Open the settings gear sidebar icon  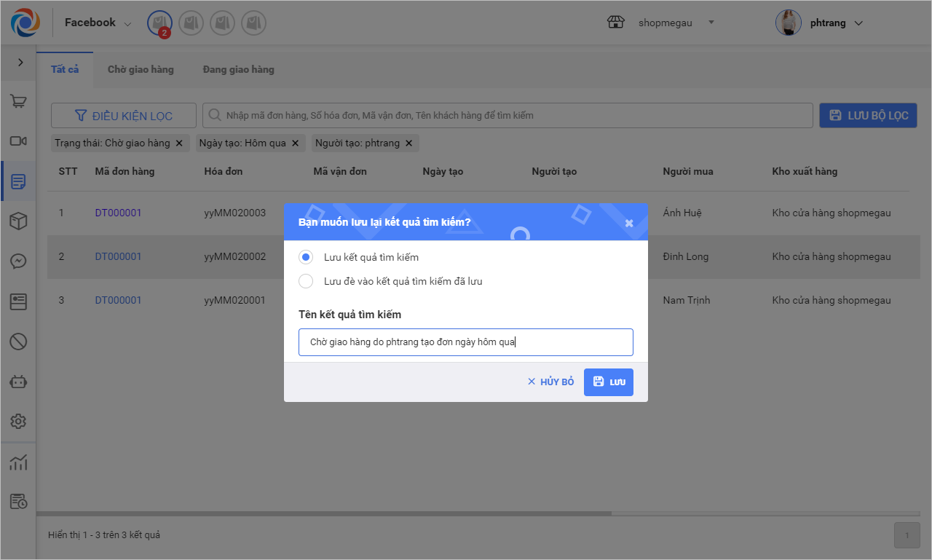tap(19, 421)
